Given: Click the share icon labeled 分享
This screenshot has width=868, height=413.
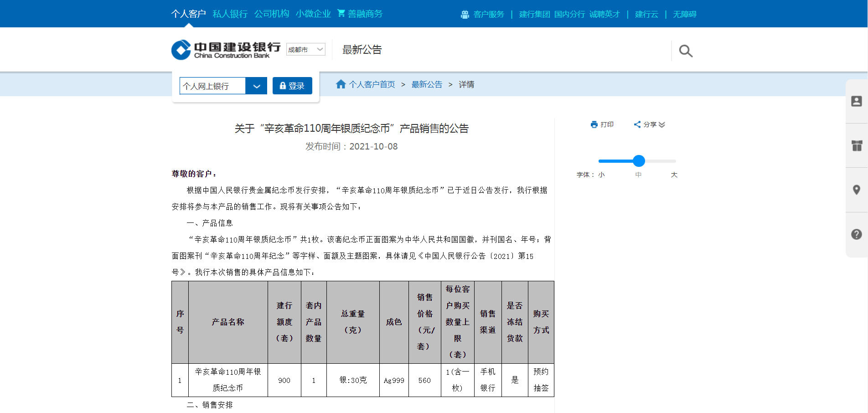Looking at the screenshot, I should click(637, 124).
